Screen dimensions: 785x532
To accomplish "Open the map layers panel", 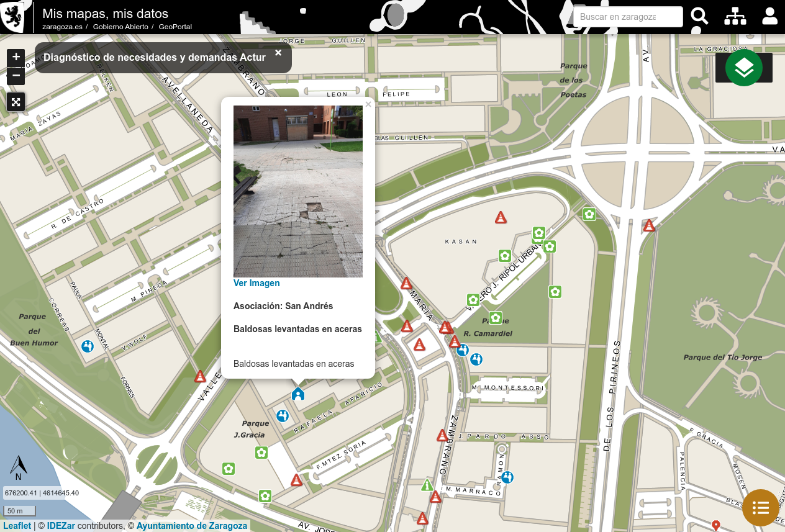I will [x=743, y=68].
